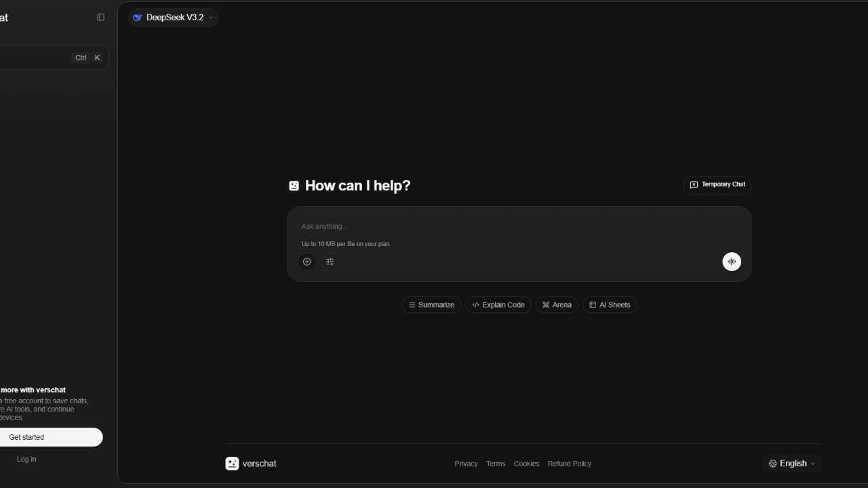Open the Refund Policy link
The image size is (868, 488).
coord(570,464)
